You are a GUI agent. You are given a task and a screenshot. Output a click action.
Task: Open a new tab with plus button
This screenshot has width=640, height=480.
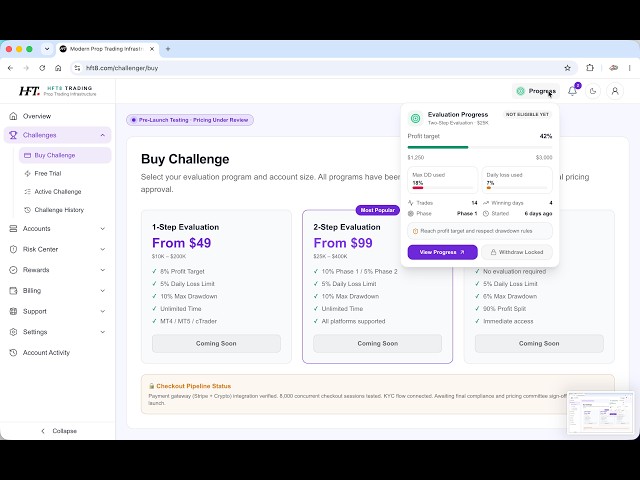tap(168, 49)
